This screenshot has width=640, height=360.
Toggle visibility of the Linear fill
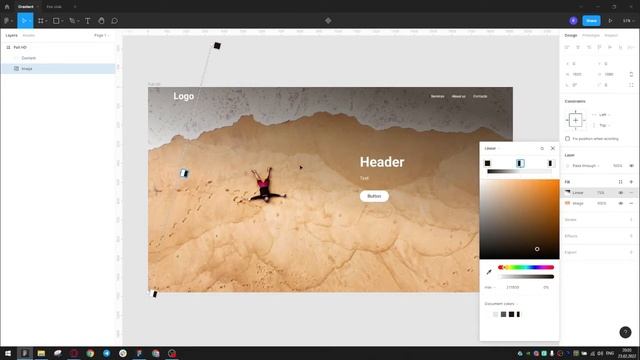click(620, 193)
